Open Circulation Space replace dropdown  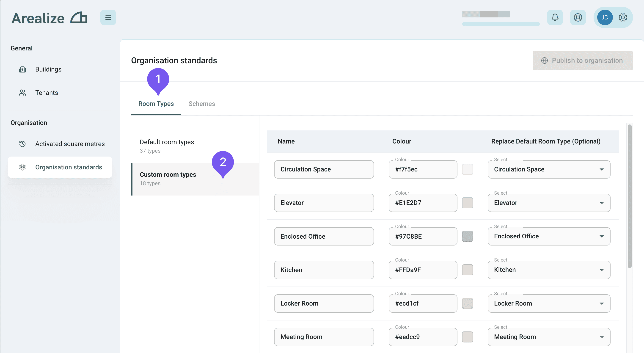tap(549, 169)
